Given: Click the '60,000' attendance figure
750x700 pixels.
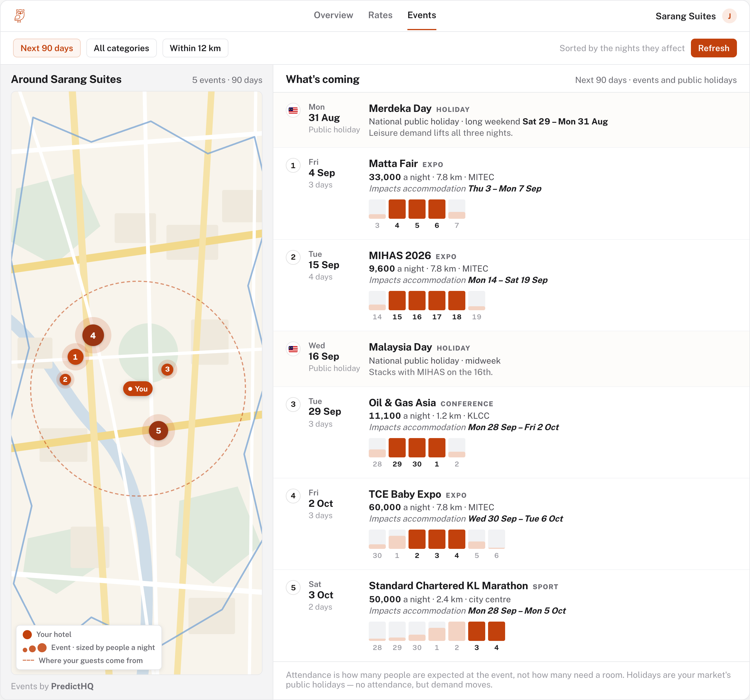Looking at the screenshot, I should (x=385, y=507).
